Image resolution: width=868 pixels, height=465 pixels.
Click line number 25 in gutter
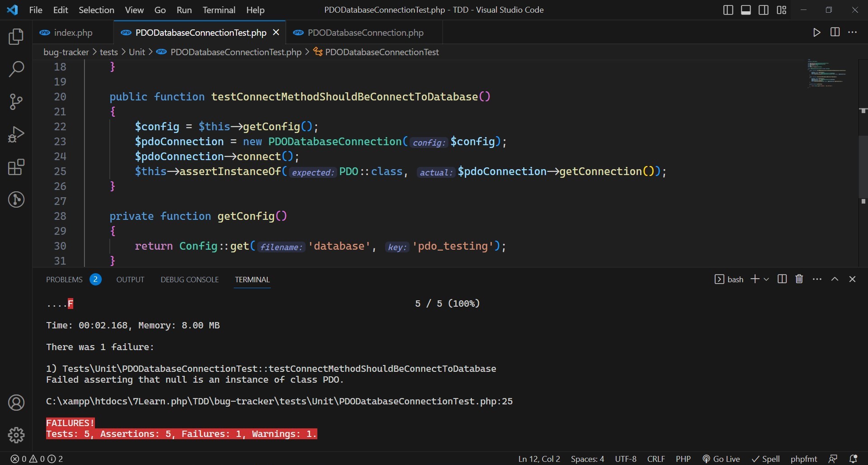60,171
